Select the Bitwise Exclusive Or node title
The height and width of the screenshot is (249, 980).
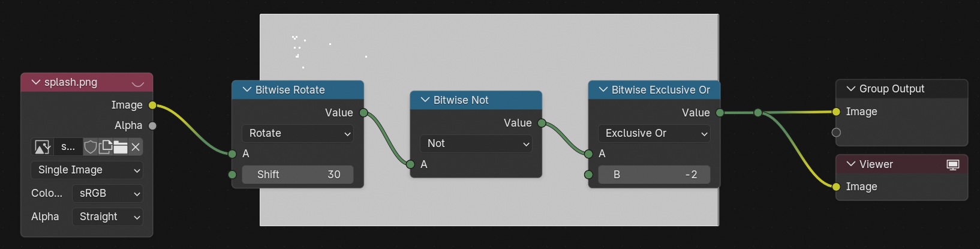point(661,90)
